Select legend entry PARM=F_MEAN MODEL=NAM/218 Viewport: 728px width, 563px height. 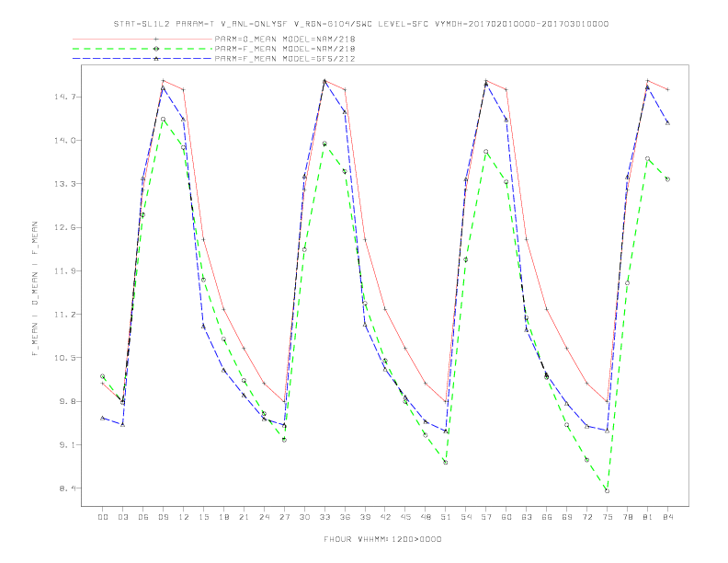(285, 49)
